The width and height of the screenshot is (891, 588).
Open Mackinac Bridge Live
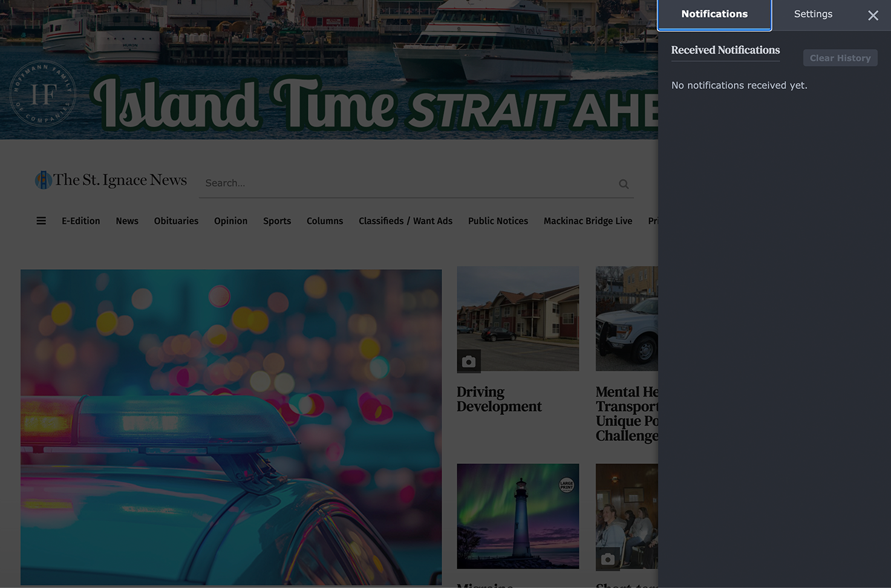588,221
